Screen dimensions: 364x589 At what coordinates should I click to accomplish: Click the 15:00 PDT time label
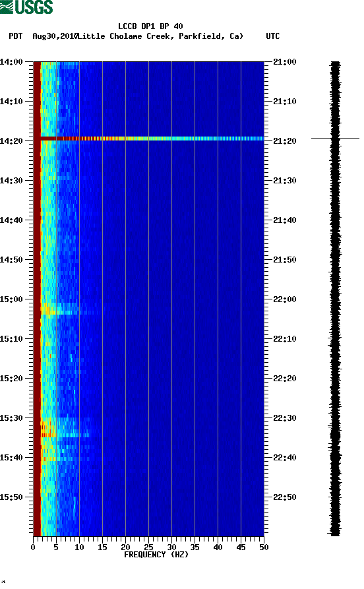[11, 299]
